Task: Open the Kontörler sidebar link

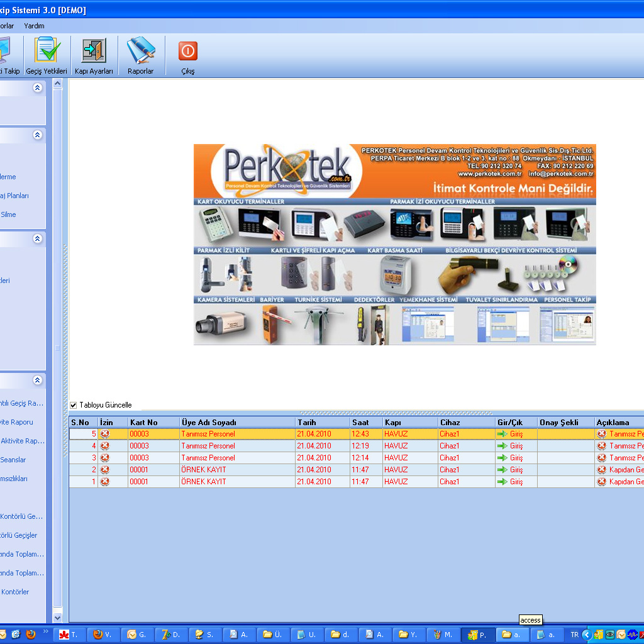Action: click(16, 592)
